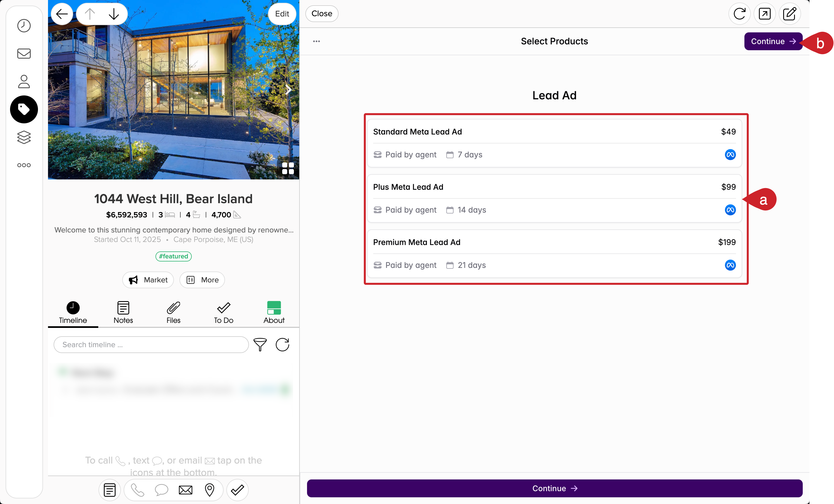Click Meta logo on Plus Meta Lead Ad
834x504 pixels.
(x=730, y=210)
